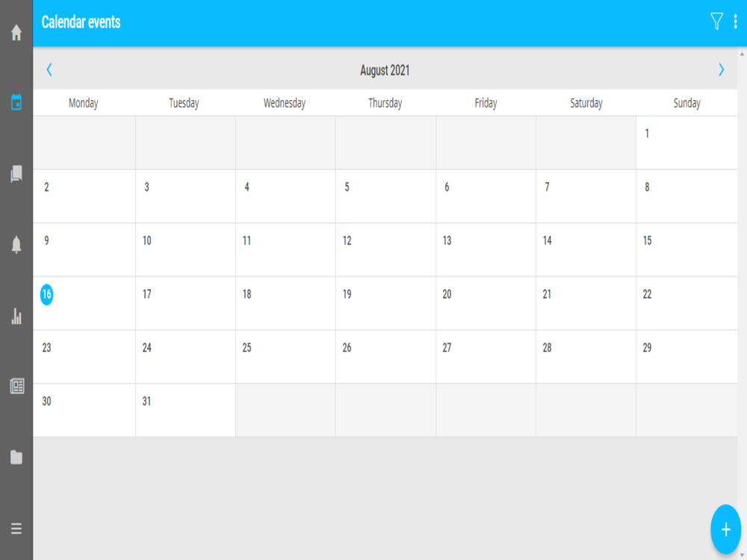Click the Saturday column header

coord(586,103)
